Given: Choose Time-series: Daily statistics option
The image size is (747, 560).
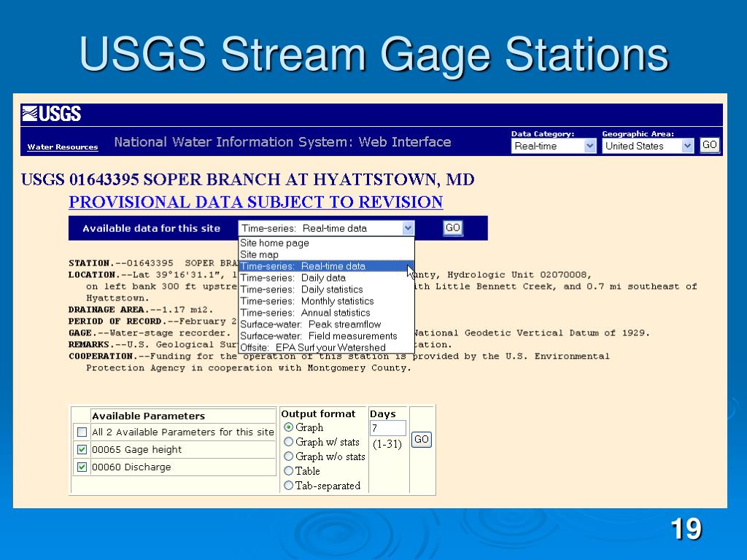Looking at the screenshot, I should point(326,289).
